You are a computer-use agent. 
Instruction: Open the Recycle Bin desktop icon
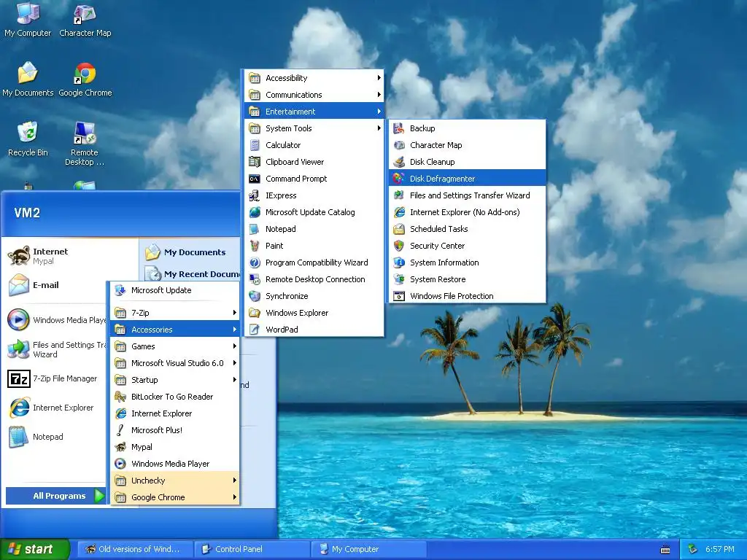[x=28, y=139]
